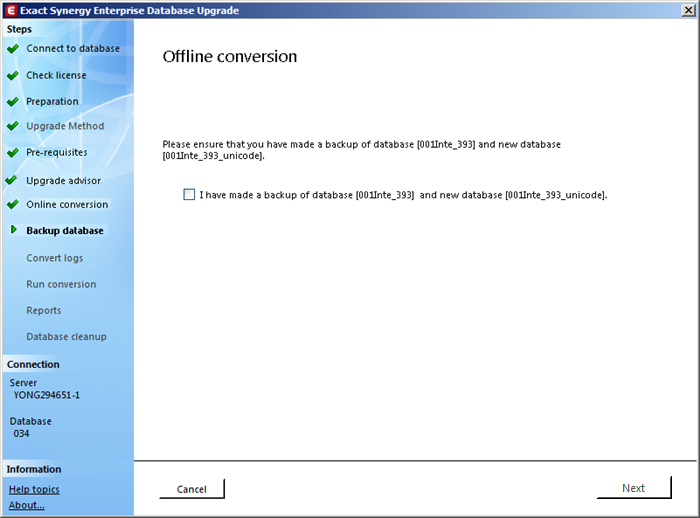Click green checkmark beside Connect to database
This screenshot has width=700, height=518.
coord(13,49)
